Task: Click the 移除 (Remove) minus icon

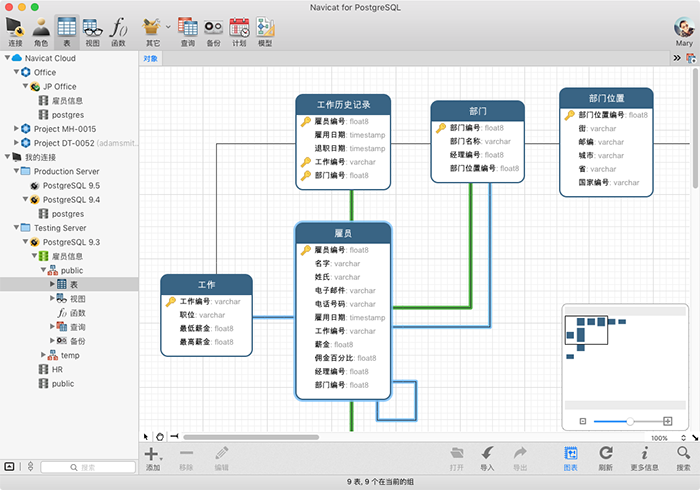Action: click(x=186, y=459)
